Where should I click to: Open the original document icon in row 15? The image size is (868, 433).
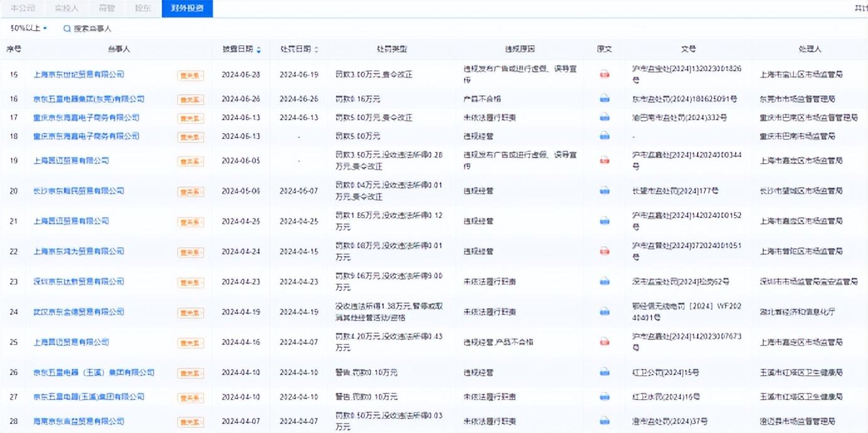604,74
